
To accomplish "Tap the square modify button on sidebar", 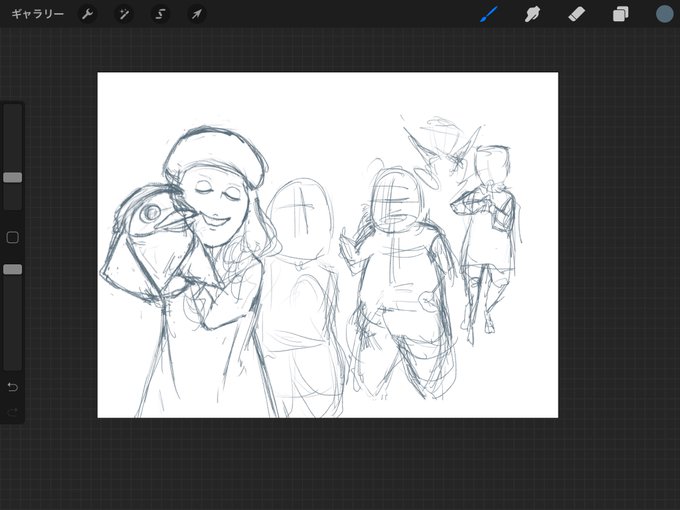I will pyautogui.click(x=13, y=237).
